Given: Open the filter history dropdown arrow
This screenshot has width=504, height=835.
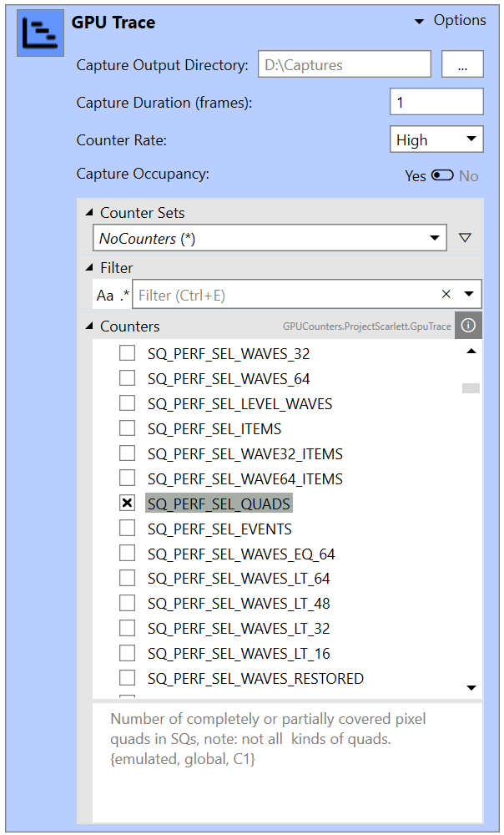Looking at the screenshot, I should pos(469,294).
